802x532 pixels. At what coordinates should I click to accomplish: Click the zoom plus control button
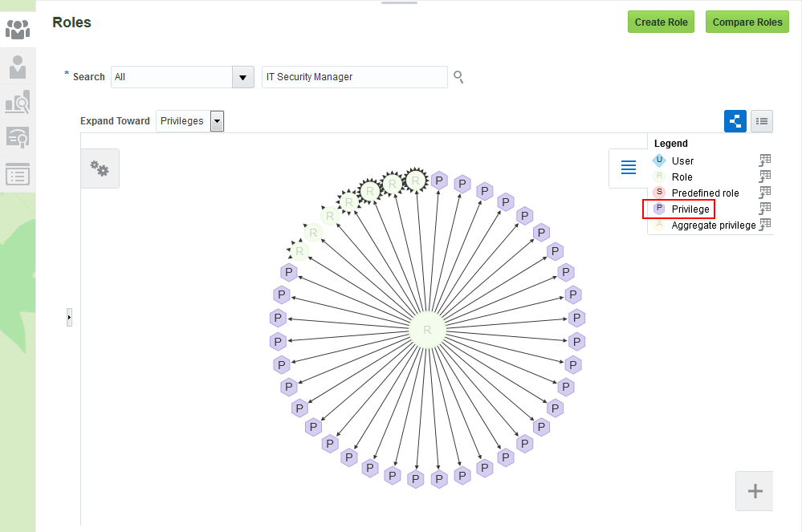coord(755,491)
